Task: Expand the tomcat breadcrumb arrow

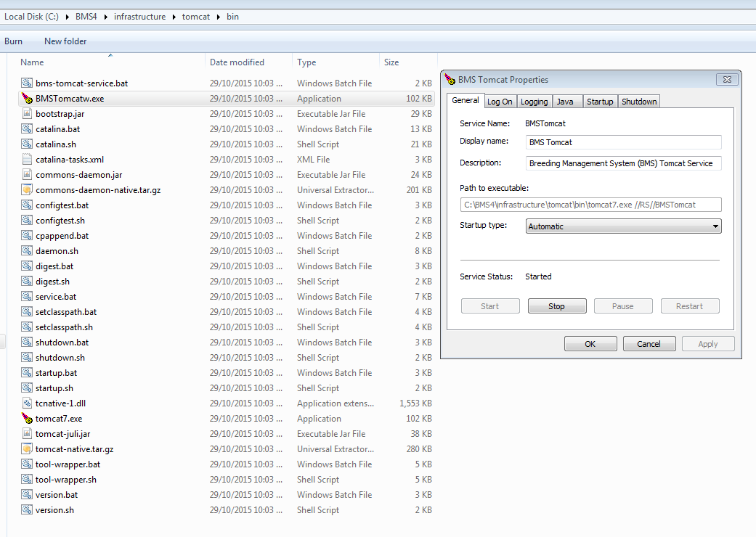Action: (x=218, y=17)
